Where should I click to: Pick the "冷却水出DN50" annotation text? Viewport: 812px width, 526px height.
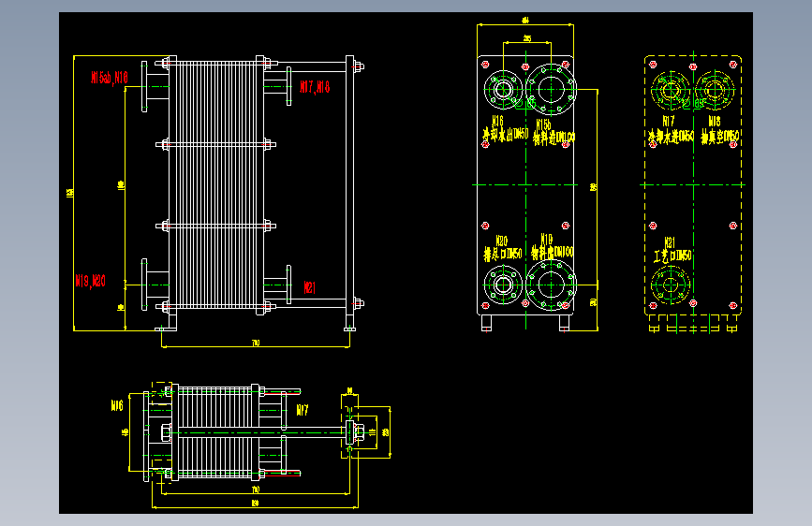click(x=506, y=134)
